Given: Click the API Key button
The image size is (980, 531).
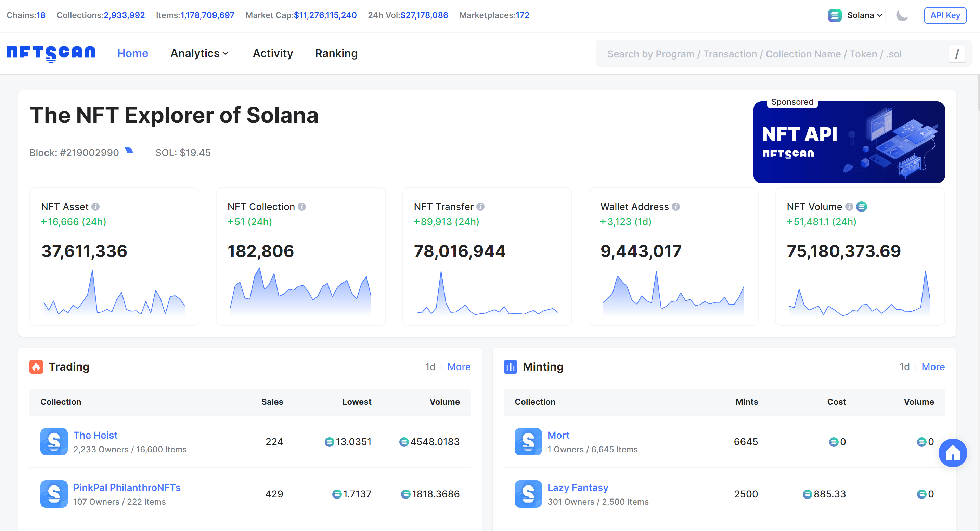Looking at the screenshot, I should click(945, 15).
